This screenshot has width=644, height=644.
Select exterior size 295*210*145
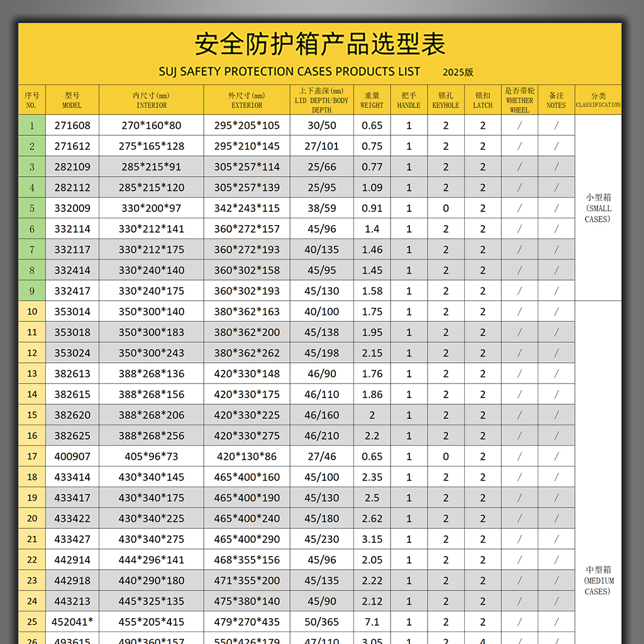tap(247, 146)
